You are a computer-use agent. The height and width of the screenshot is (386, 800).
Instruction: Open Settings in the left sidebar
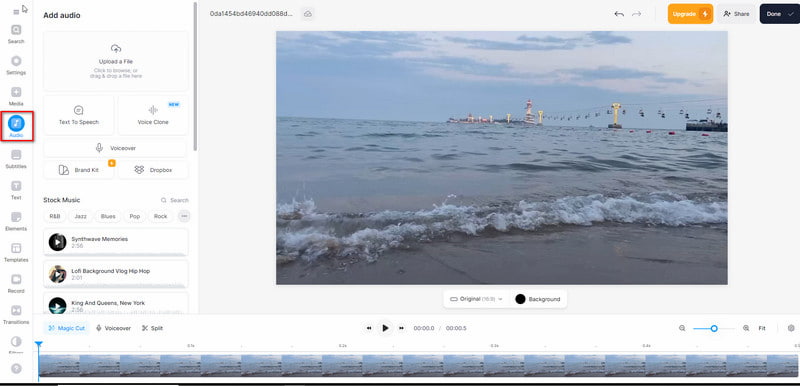point(16,65)
